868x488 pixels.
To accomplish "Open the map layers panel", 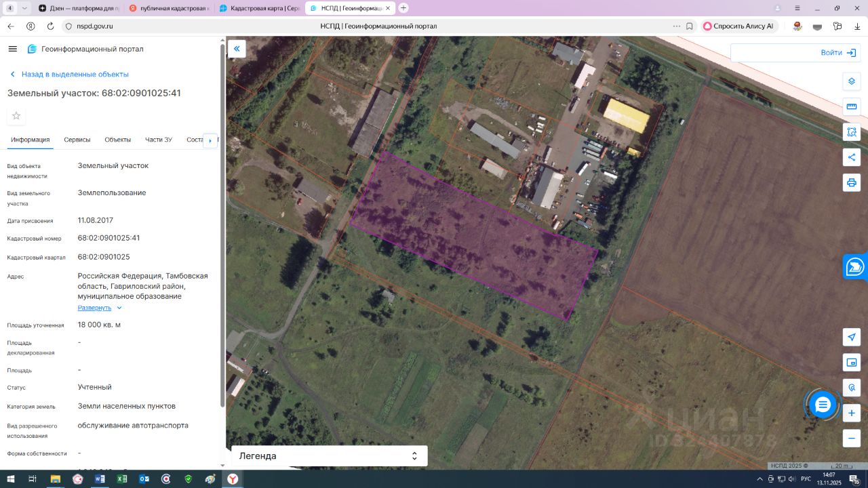I will click(852, 81).
